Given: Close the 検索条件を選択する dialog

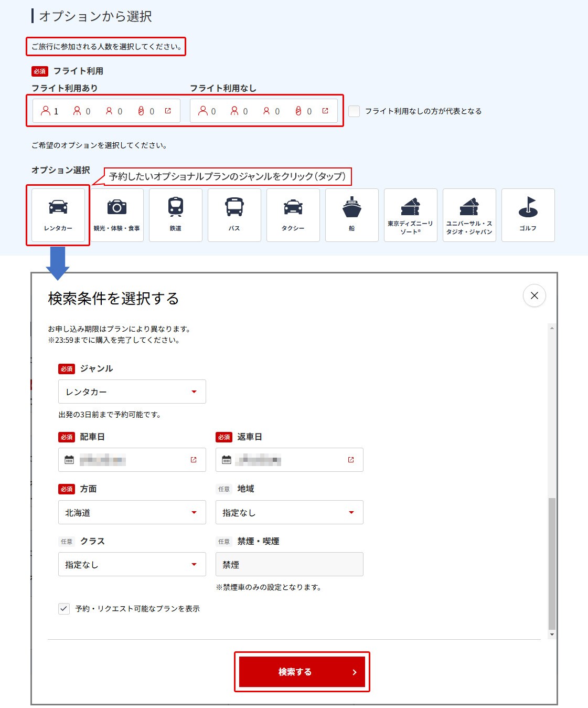Looking at the screenshot, I should (x=534, y=295).
